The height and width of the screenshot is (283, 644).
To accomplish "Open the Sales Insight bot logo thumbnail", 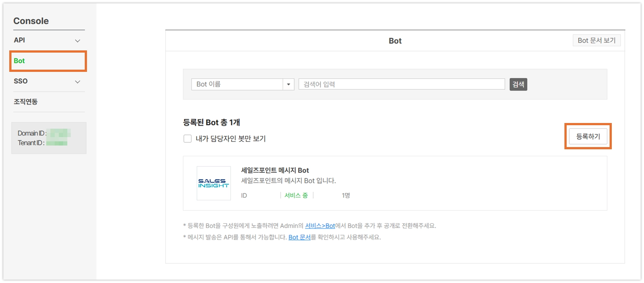I will pyautogui.click(x=214, y=183).
